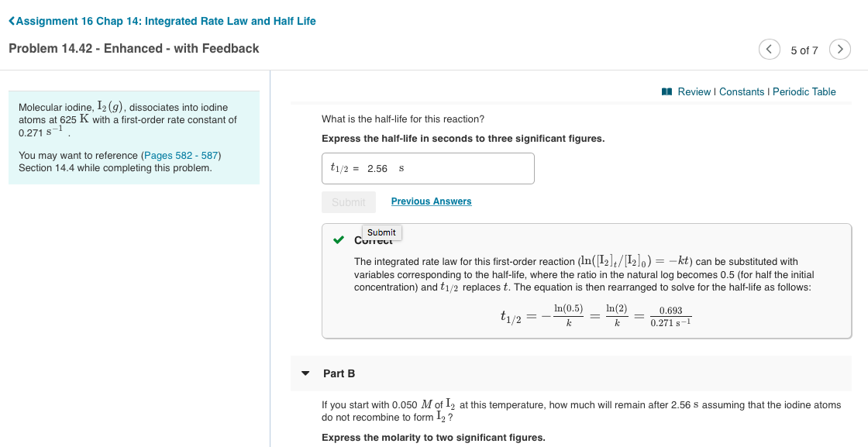Click the grayed-out Submit button
This screenshot has height=447, width=868.
[x=349, y=201]
